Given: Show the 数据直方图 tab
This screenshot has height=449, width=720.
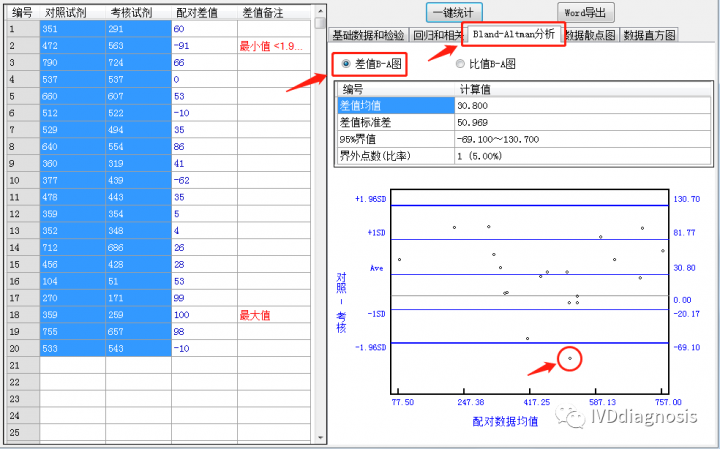Looking at the screenshot, I should [x=649, y=35].
